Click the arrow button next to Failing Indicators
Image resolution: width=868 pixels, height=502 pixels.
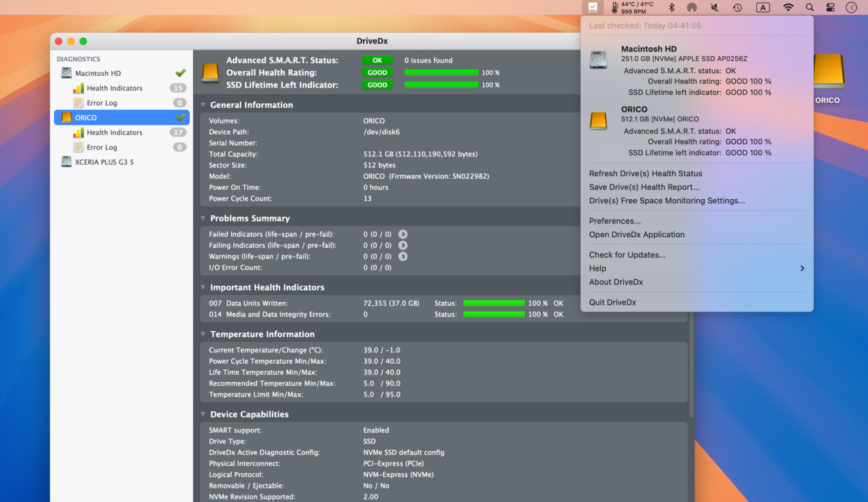tap(403, 245)
